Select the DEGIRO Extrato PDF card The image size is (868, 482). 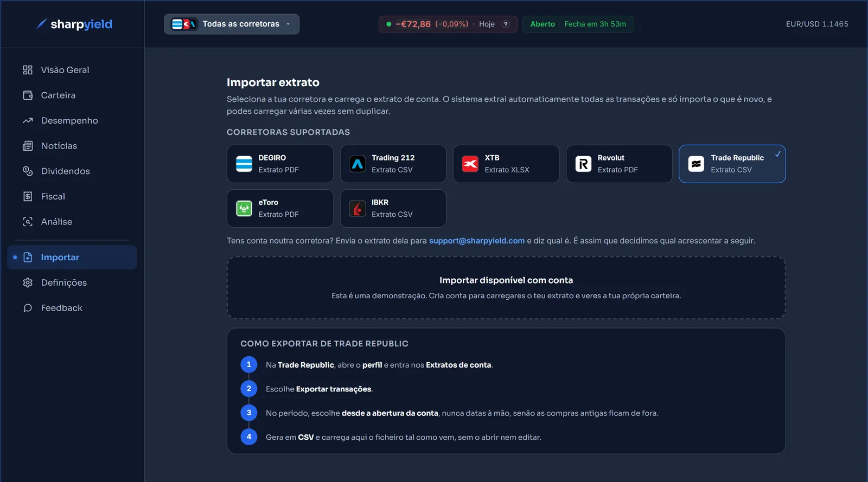[x=280, y=164]
